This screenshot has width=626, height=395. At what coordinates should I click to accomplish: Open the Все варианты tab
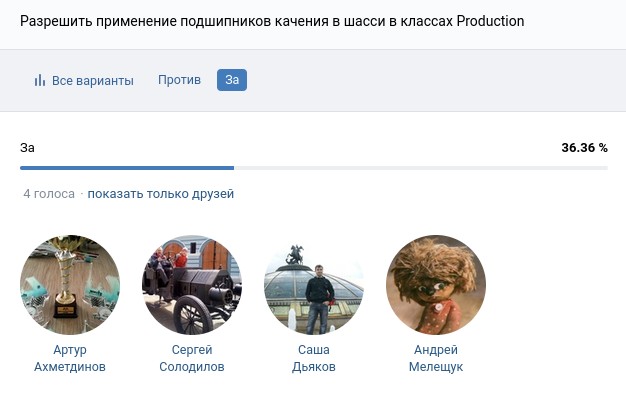[84, 80]
